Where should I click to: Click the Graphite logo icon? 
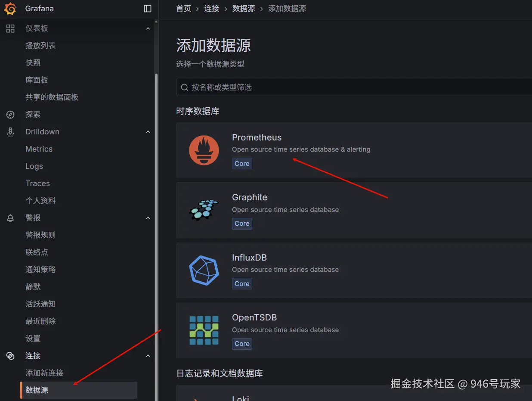[x=204, y=210]
